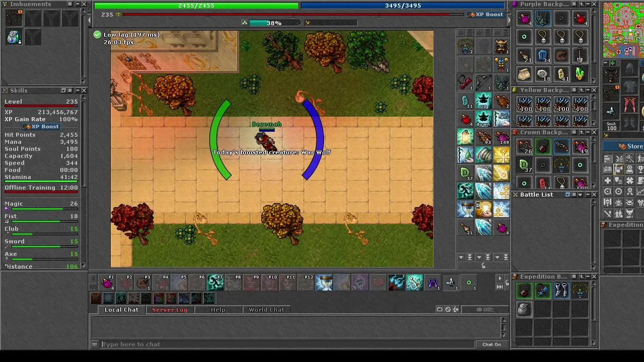Toggle the XP Boost button in Skills panel
Screen dimensions: 644x362
tap(41, 127)
